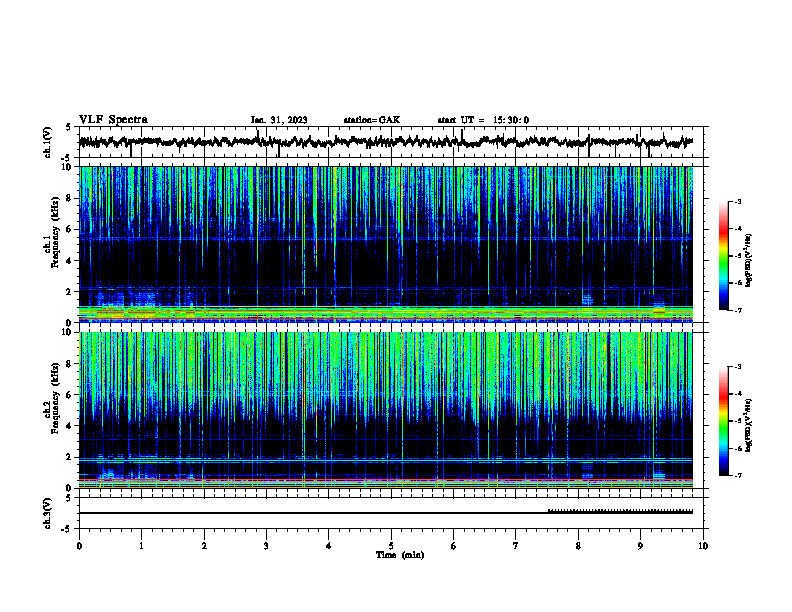
Task: Click time-axis tick label "4"
Action: (329, 546)
